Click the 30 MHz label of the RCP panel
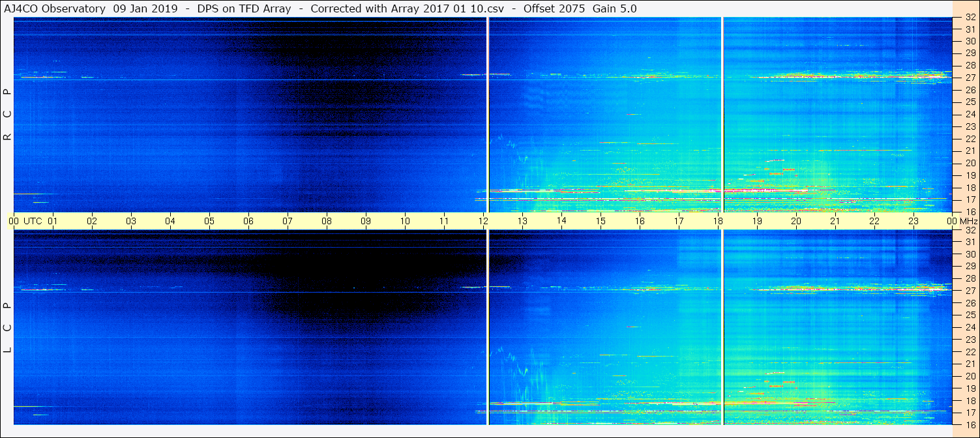Viewport: 980px width, 438px height. coord(970,41)
